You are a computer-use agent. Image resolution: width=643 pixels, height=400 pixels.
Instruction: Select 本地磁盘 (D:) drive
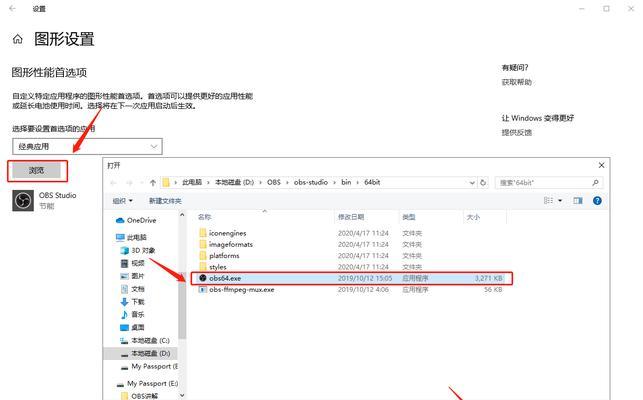click(145, 353)
